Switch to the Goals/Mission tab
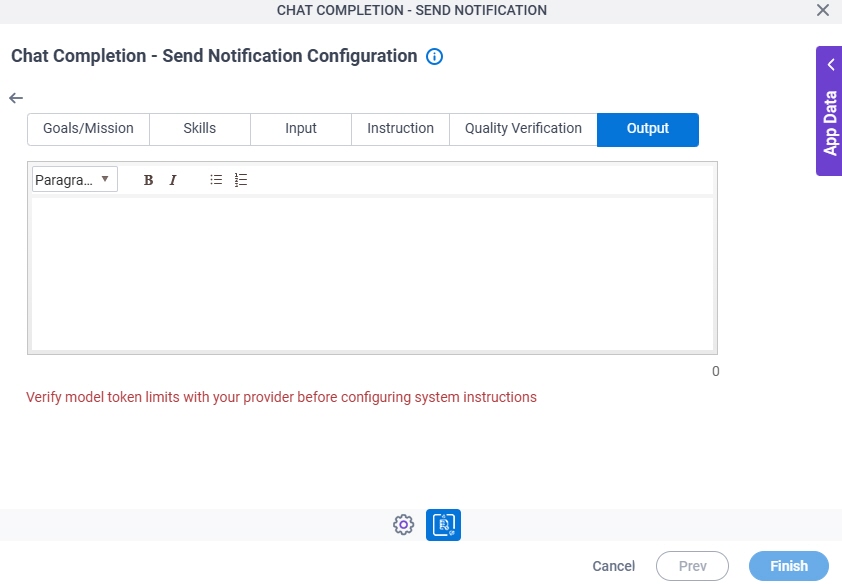The width and height of the screenshot is (842, 584). (x=88, y=129)
